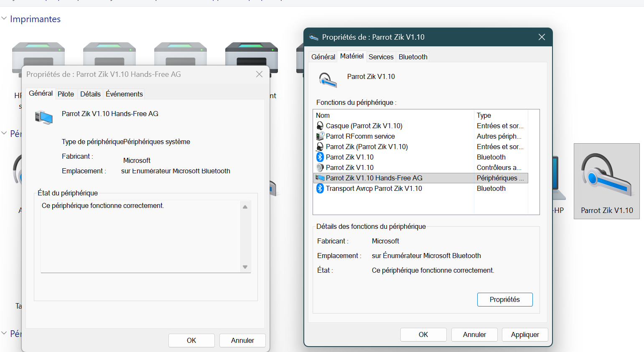644x352 pixels.
Task: Click the speaker icon of the Parrot Zik V1.10 Contrôleurs row
Action: click(320, 167)
